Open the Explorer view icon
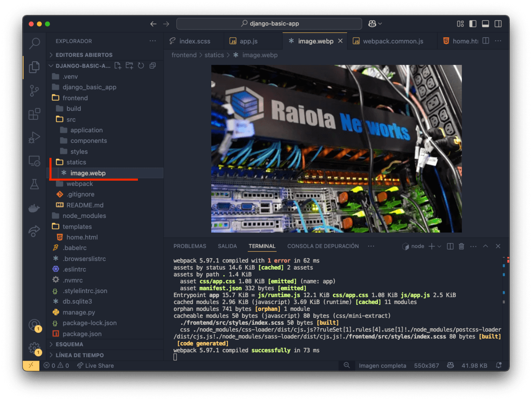This screenshot has width=532, height=401. tap(34, 67)
